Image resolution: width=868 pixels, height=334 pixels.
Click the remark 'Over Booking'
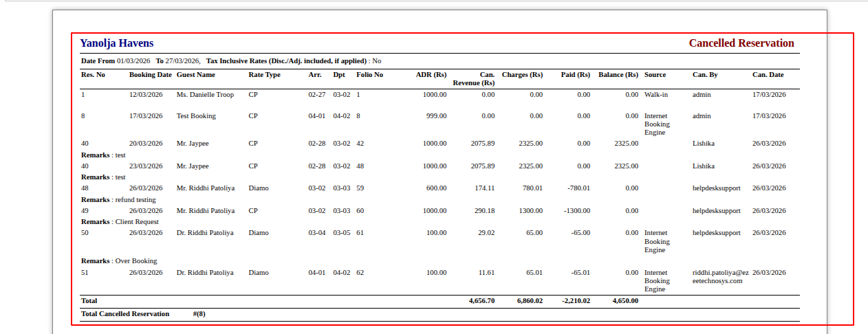[136, 261]
